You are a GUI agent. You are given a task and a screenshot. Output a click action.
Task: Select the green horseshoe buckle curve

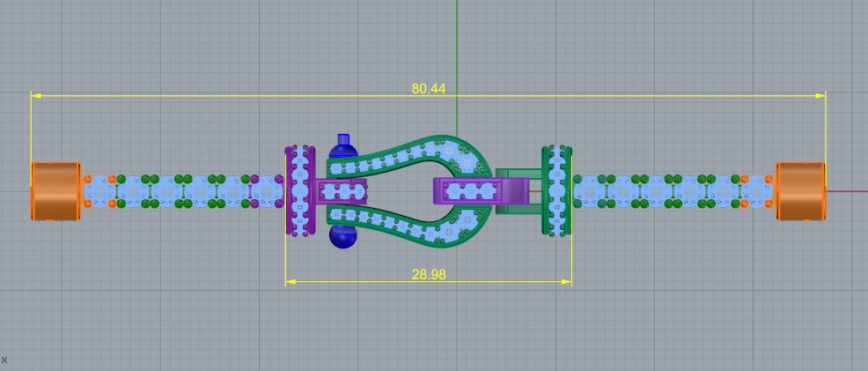click(x=409, y=191)
